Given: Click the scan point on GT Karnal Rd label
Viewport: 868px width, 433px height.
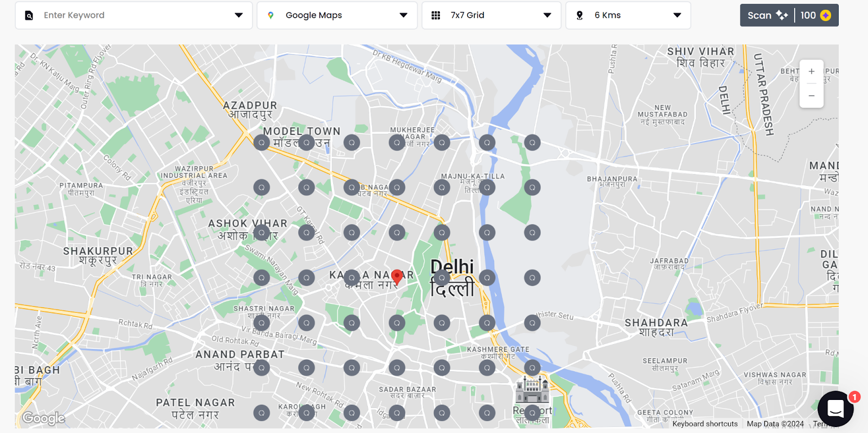Looking at the screenshot, I should (307, 232).
